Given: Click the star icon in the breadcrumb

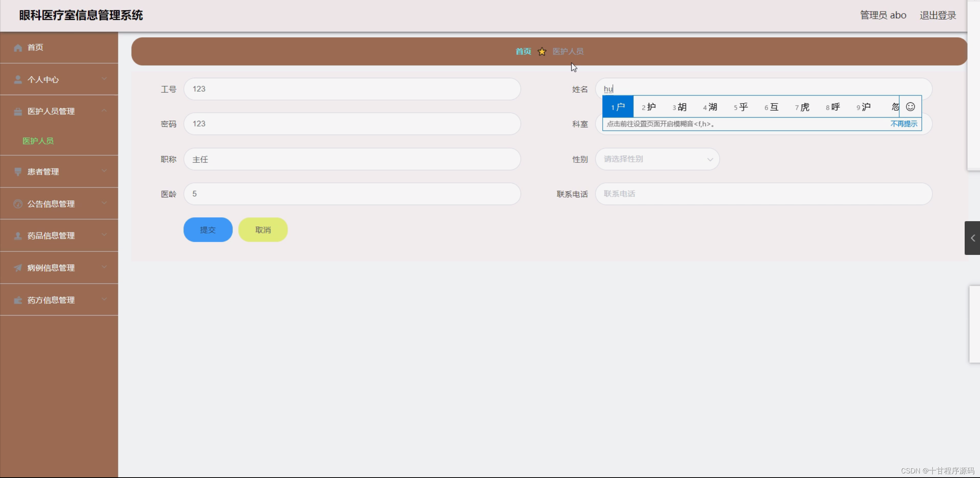Looking at the screenshot, I should click(542, 51).
